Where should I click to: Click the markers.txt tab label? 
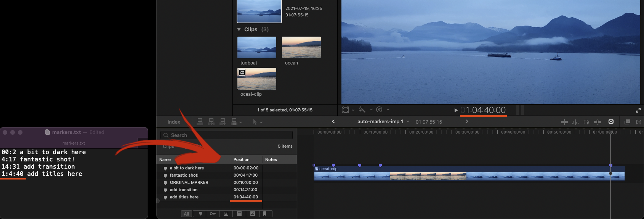click(74, 143)
